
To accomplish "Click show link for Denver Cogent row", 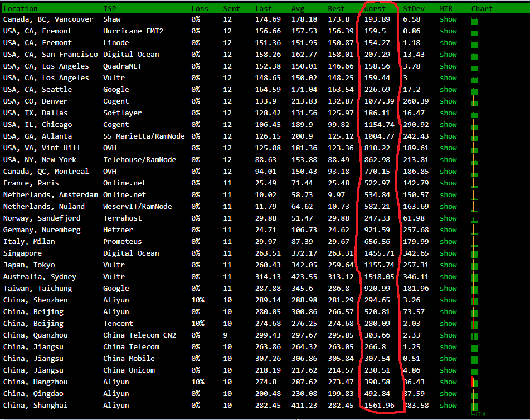I will (448, 101).
